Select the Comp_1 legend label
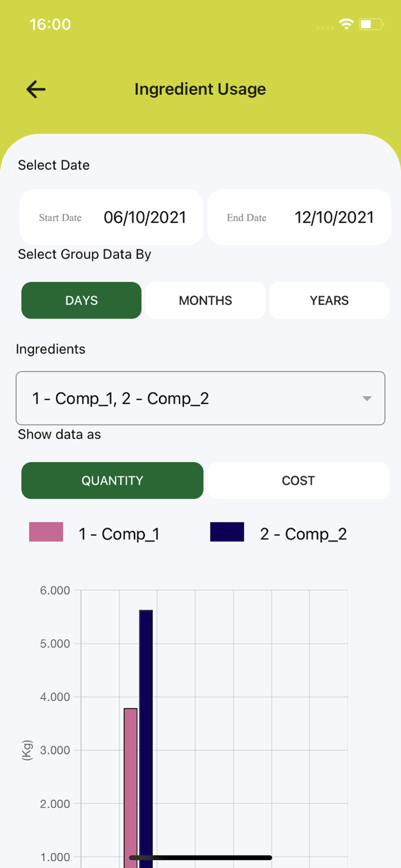Screen dimensions: 401x868 (119, 534)
